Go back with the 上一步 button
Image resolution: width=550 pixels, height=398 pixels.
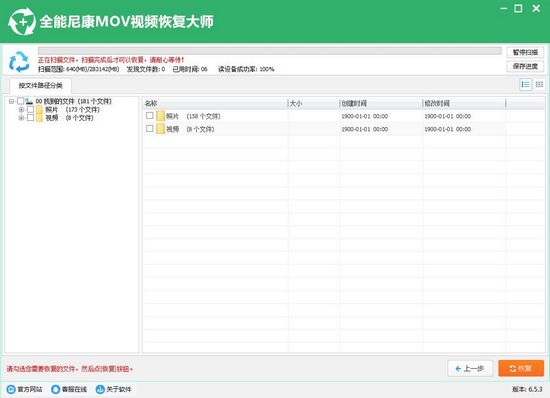[470, 369]
